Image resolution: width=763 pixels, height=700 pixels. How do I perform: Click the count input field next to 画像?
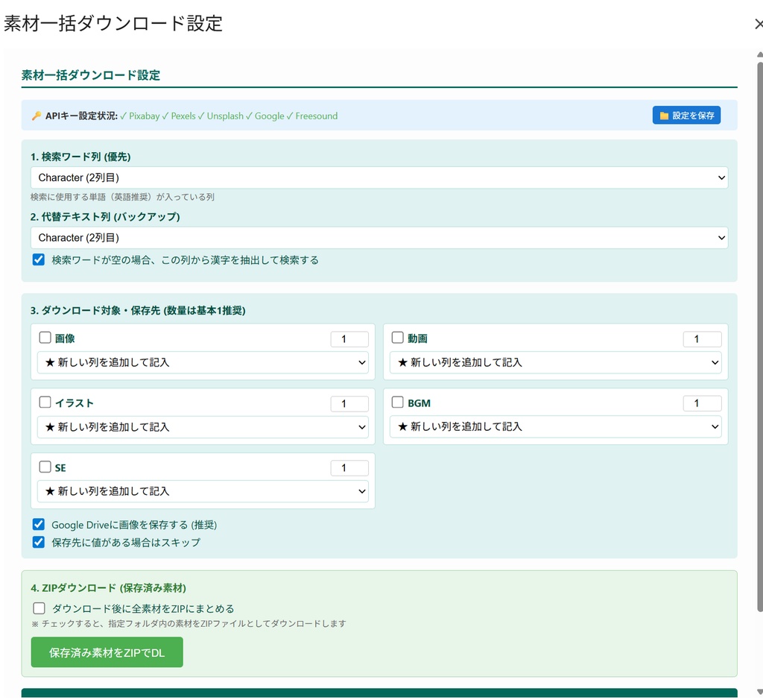pos(349,338)
